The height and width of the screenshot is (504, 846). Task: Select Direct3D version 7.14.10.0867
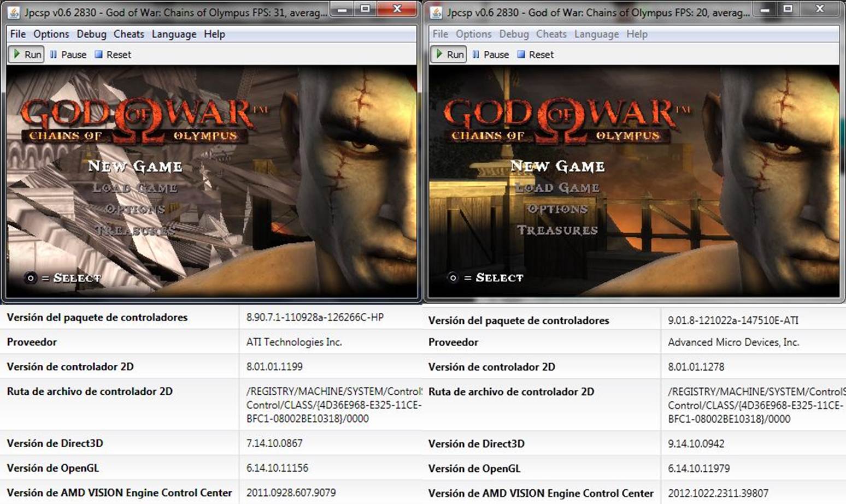click(x=274, y=443)
